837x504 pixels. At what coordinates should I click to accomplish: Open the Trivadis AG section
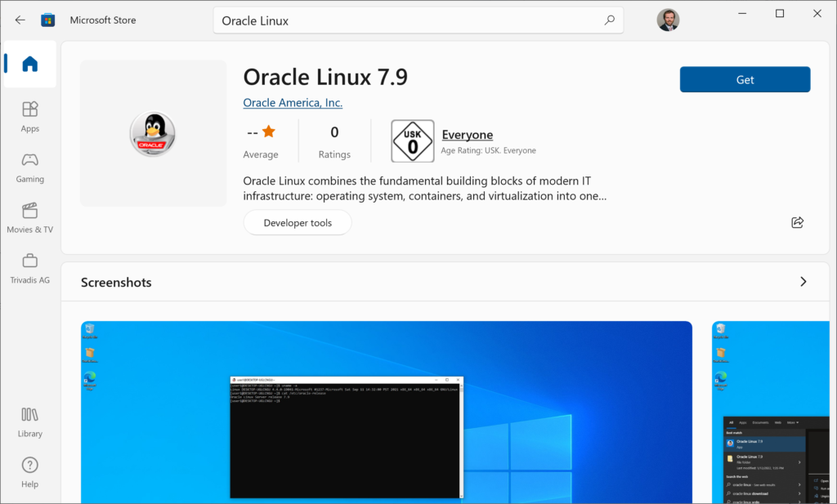tap(30, 268)
